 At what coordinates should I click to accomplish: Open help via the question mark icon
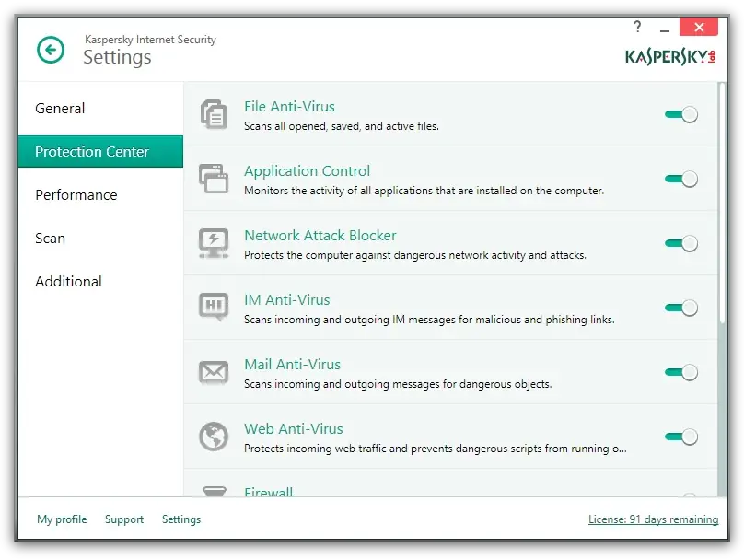pyautogui.click(x=637, y=27)
